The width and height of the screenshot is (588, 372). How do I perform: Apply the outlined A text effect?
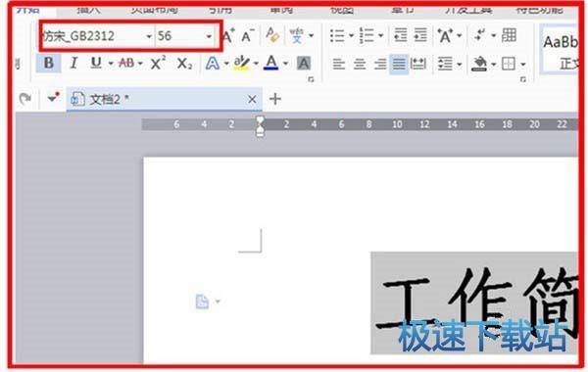pos(213,63)
